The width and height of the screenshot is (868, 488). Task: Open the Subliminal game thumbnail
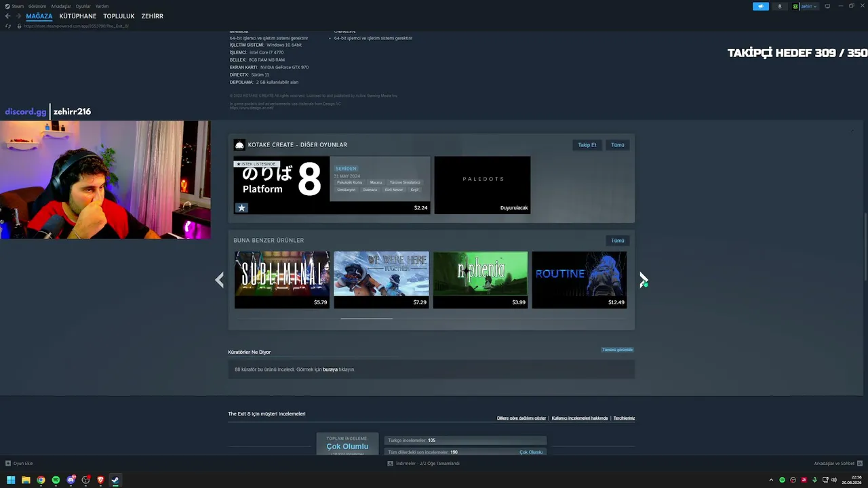pos(282,280)
